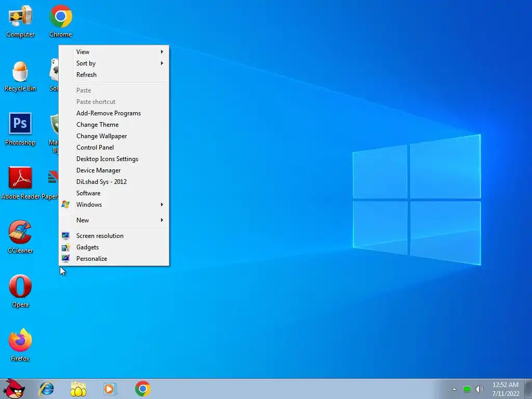Click the taskbar clock showing 12:52 AM

505,389
